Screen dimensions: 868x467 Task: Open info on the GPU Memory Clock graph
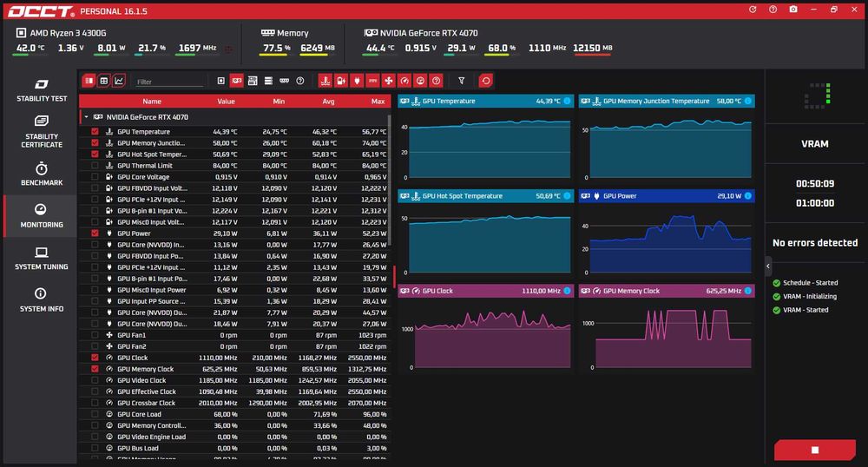click(x=748, y=291)
